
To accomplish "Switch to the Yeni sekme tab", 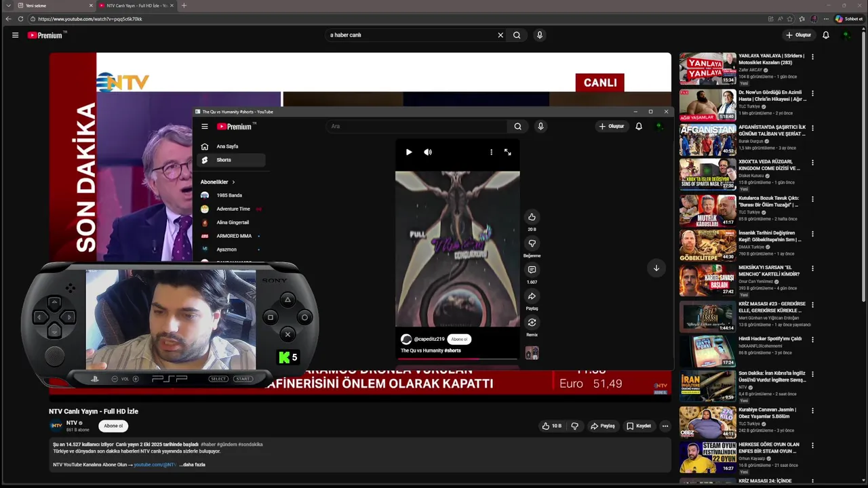I will (54, 5).
